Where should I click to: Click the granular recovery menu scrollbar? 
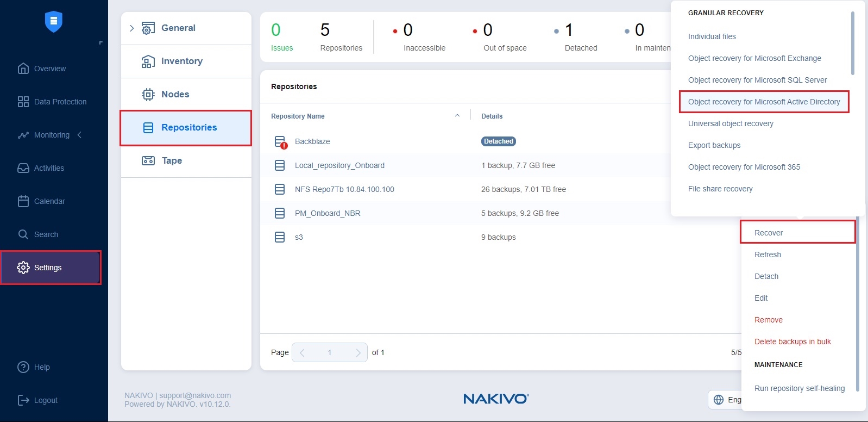[x=853, y=44]
